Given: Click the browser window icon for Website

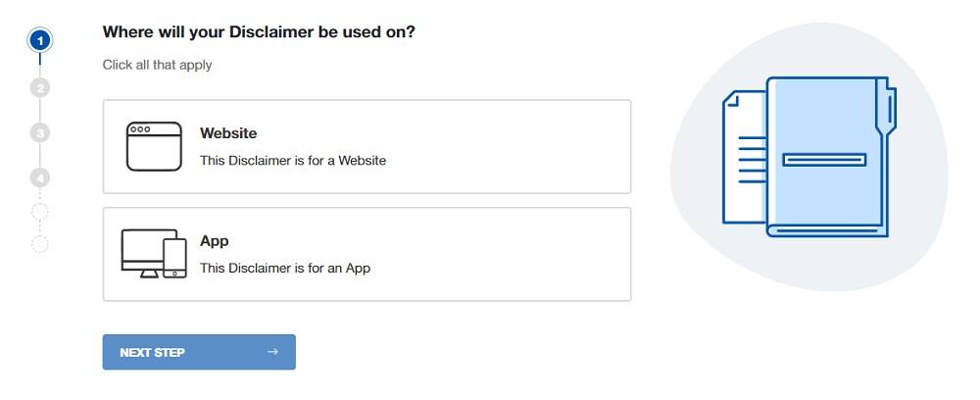Looking at the screenshot, I should (154, 146).
